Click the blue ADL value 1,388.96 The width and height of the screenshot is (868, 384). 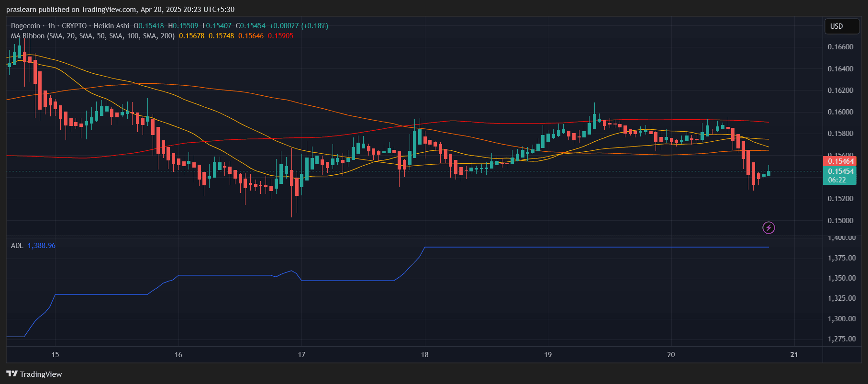click(42, 246)
